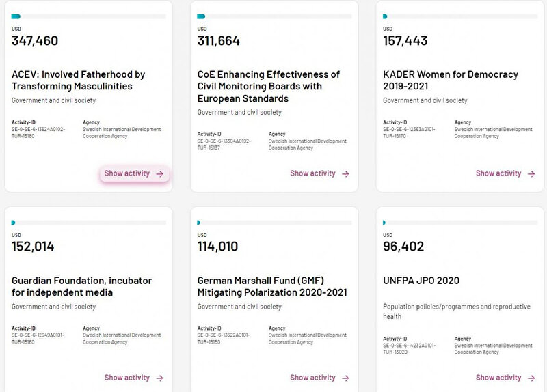Open Guardian Foundation incubator title
Screen dimensions: 547x392
pyautogui.click(x=81, y=287)
